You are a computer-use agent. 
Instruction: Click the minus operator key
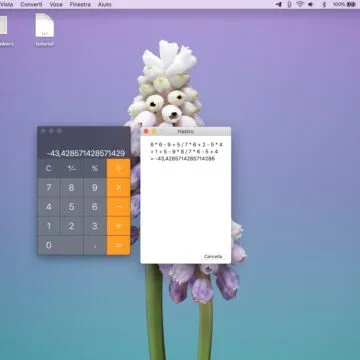[x=118, y=207]
